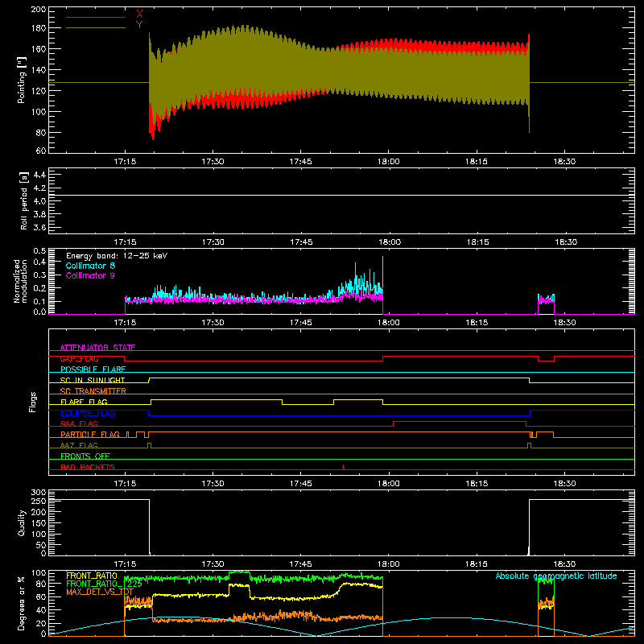
Task: Click the 0.5 tick on modulation axis
Action: coord(39,251)
